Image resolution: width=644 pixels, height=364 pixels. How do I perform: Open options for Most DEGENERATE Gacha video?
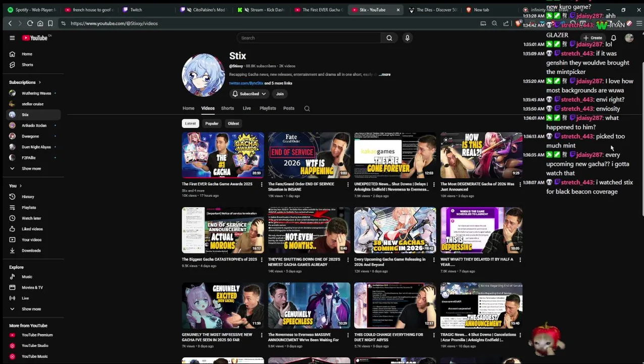(520, 185)
